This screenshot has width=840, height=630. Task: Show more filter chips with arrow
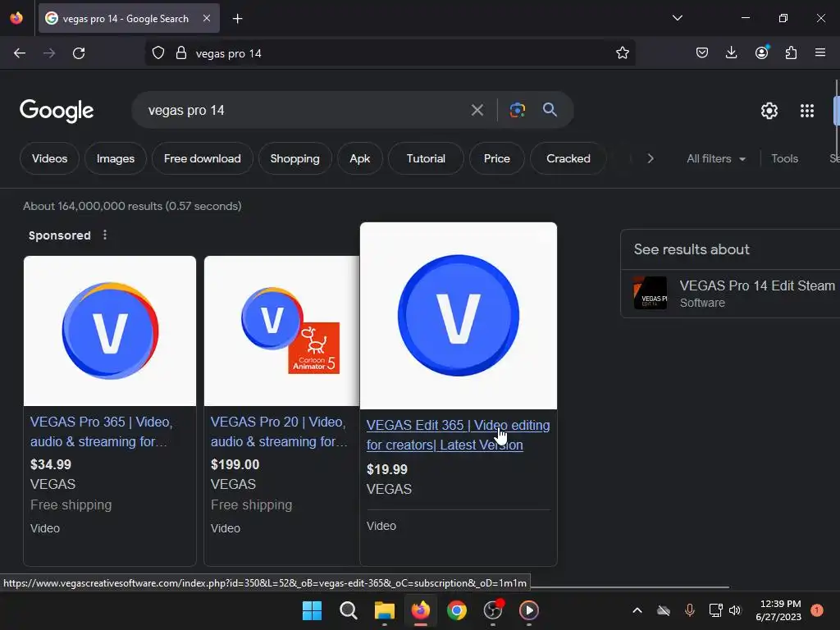coord(650,158)
